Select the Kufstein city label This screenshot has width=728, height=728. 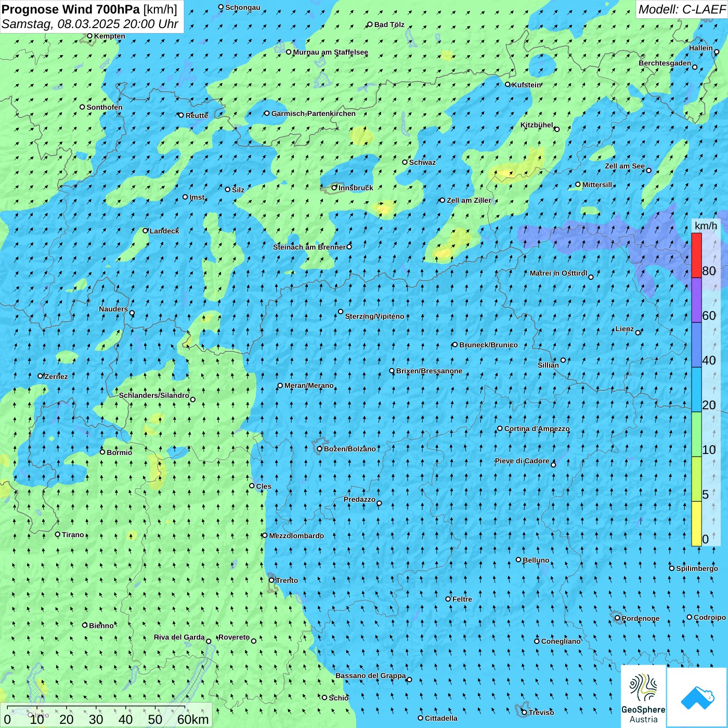tap(527, 85)
